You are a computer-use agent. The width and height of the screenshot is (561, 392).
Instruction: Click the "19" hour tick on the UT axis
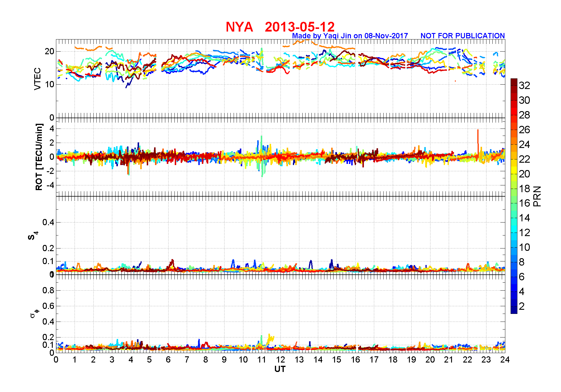point(411,360)
